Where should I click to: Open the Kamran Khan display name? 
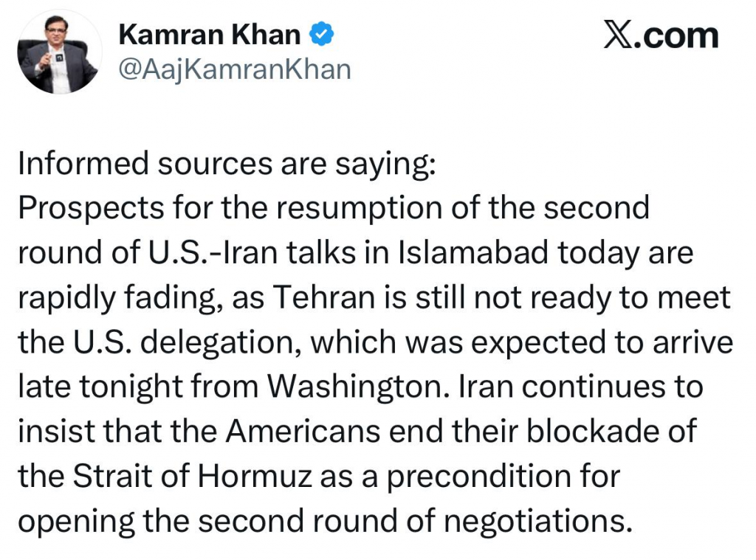point(209,35)
